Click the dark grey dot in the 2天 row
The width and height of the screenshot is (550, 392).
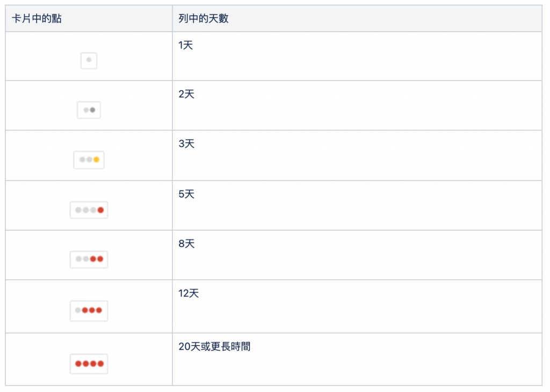tap(92, 110)
